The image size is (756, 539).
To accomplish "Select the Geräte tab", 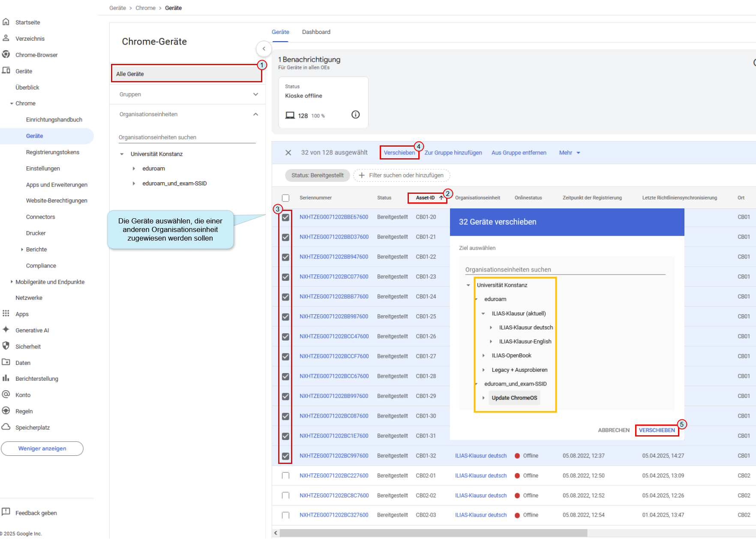I will coord(280,32).
